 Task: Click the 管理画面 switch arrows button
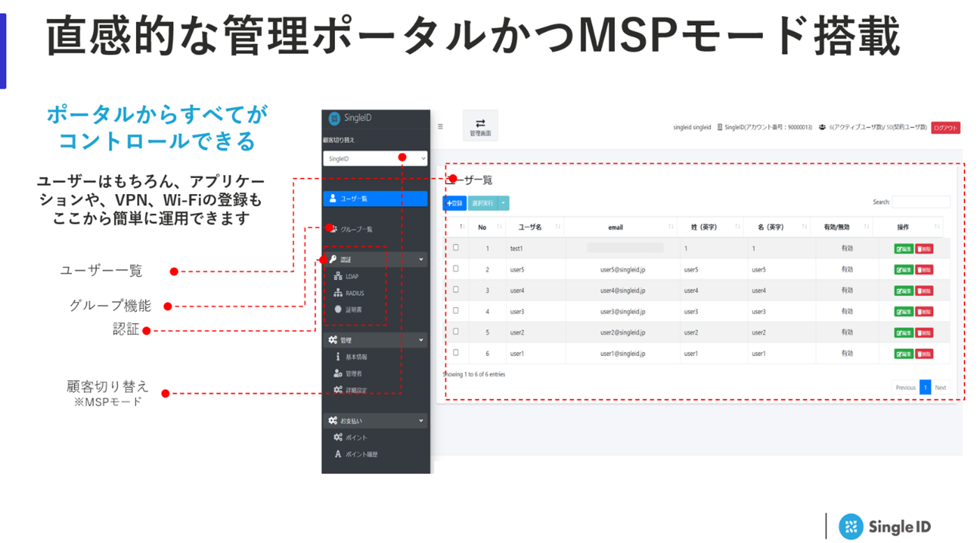point(480,126)
